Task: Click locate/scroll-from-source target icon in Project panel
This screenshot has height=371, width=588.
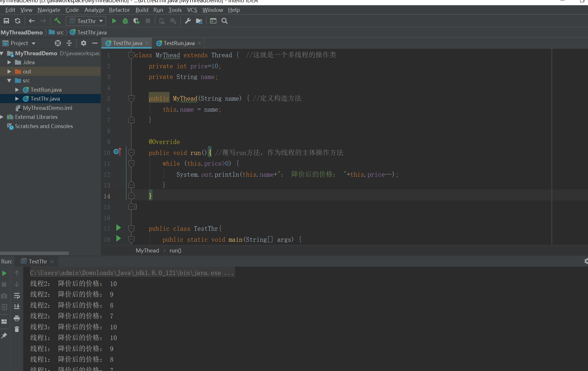Action: [58, 43]
